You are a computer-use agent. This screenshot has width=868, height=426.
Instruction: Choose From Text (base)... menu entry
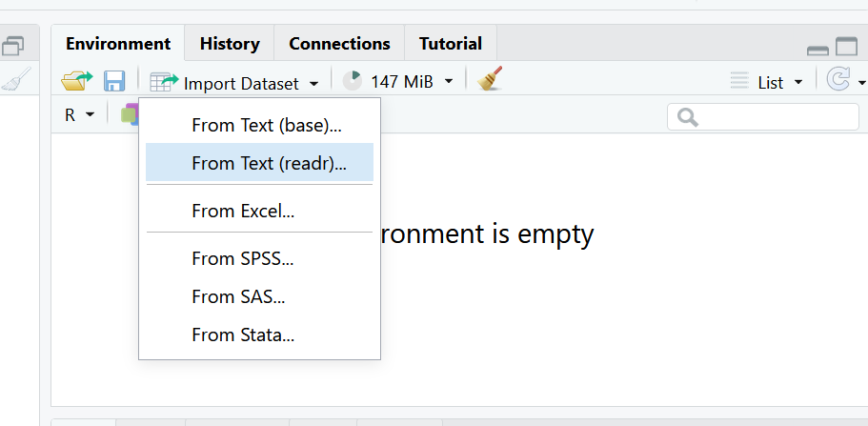click(x=266, y=125)
